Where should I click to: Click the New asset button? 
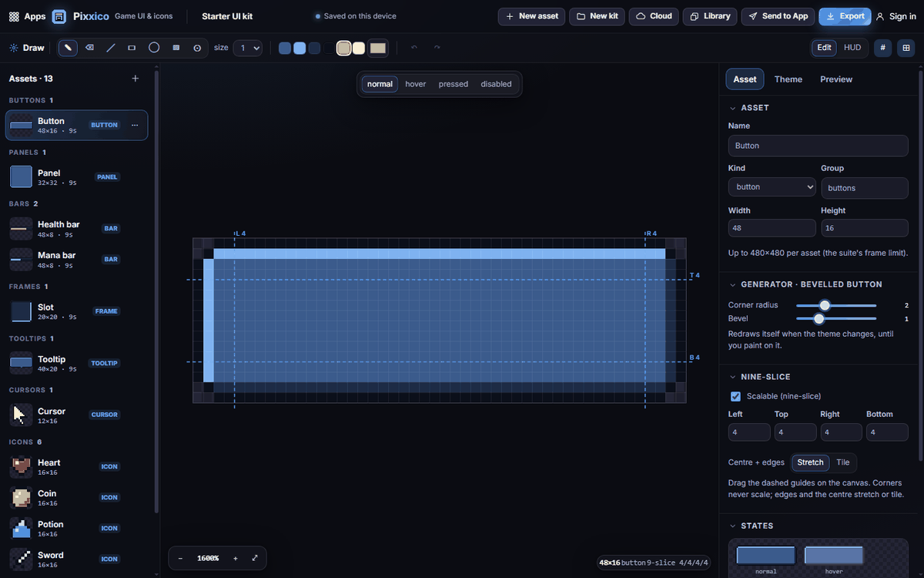tap(532, 16)
